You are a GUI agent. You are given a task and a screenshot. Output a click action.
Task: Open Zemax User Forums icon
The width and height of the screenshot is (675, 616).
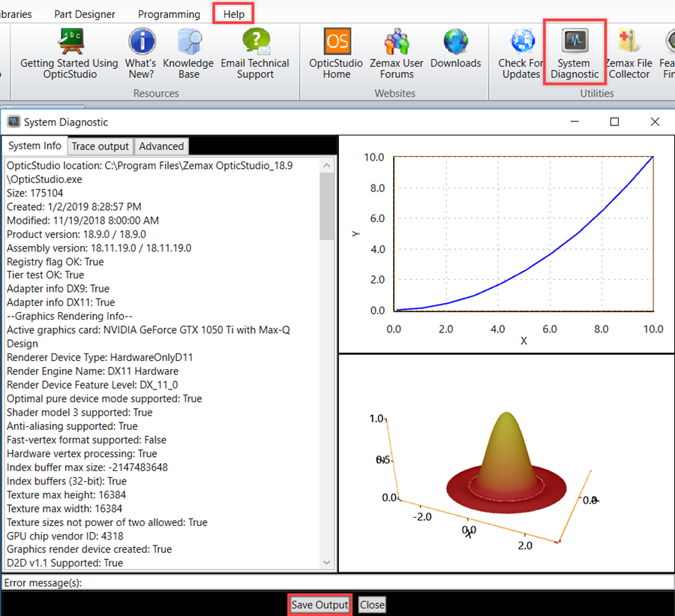click(396, 41)
